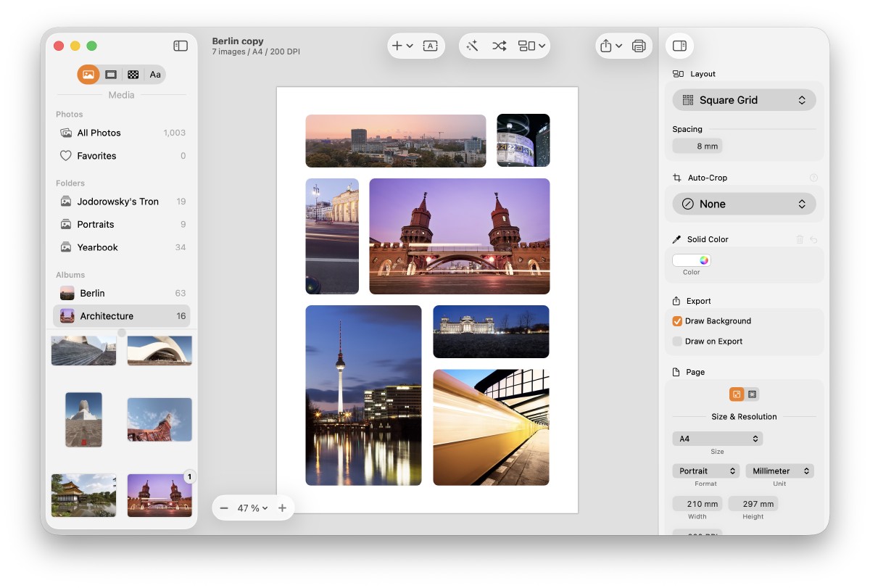
Task: Open the 47 % zoom level menu
Action: [253, 508]
